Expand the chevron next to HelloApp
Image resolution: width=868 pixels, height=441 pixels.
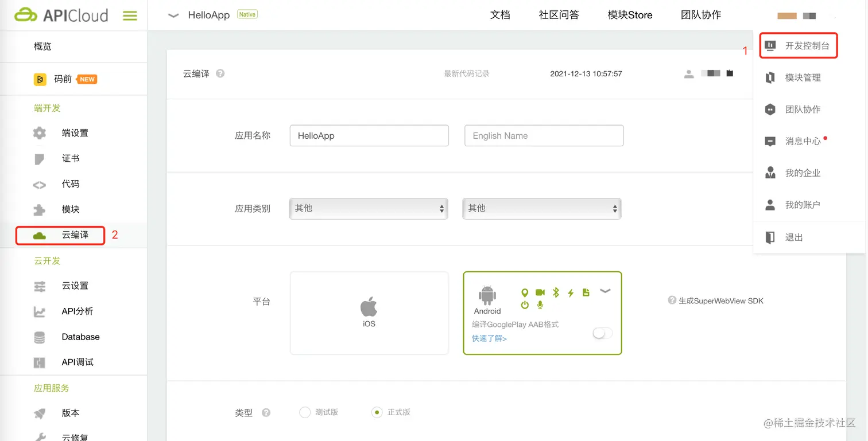173,16
